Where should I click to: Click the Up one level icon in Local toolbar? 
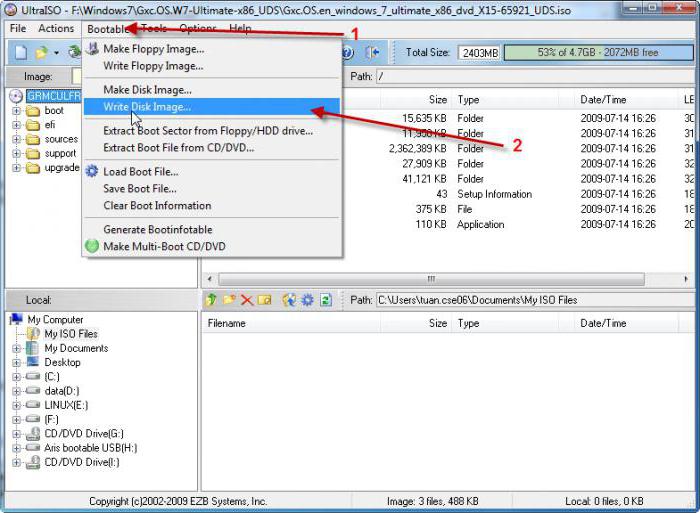coord(211,300)
